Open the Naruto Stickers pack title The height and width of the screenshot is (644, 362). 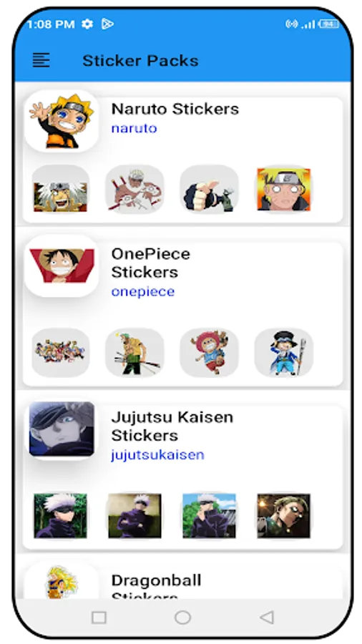tap(175, 109)
